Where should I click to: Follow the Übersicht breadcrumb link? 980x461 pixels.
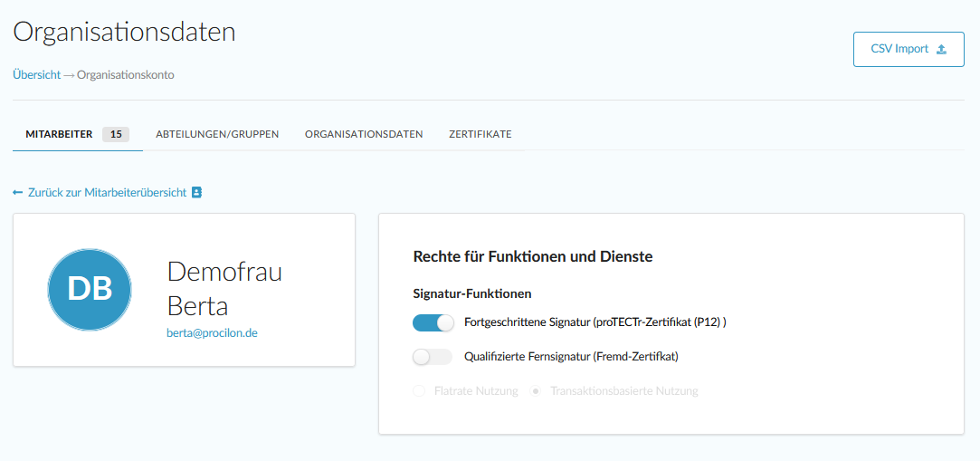[37, 75]
